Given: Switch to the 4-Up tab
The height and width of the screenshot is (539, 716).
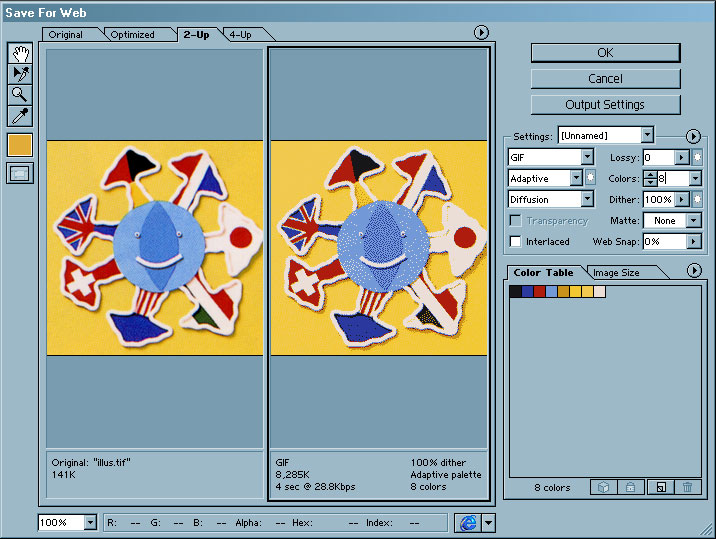Looking at the screenshot, I should pyautogui.click(x=241, y=35).
